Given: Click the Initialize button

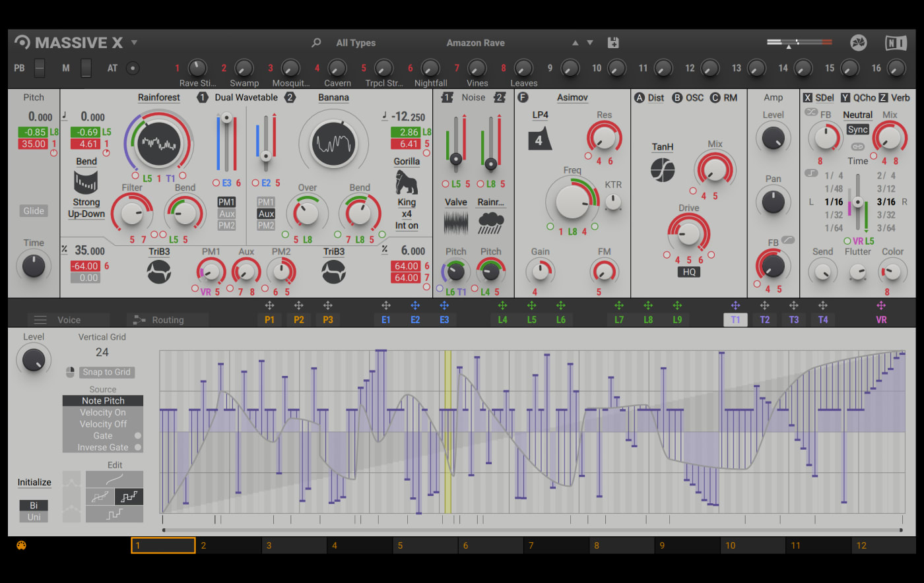Looking at the screenshot, I should point(34,482).
